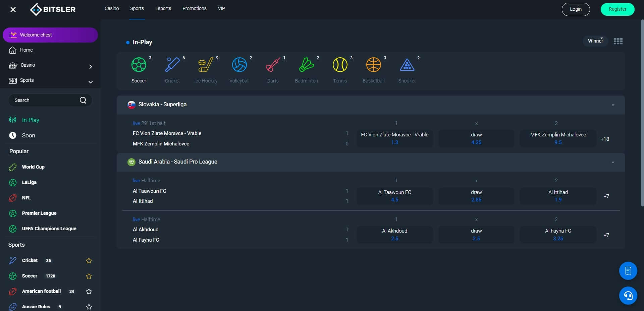Viewport: 644px width, 311px height.
Task: Click the sidebar Search field
Action: pos(45,100)
